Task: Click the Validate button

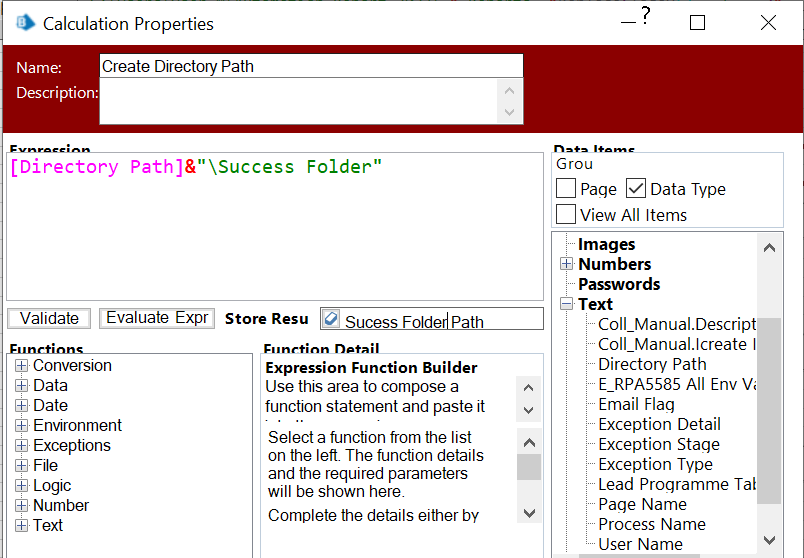Action: [x=49, y=318]
